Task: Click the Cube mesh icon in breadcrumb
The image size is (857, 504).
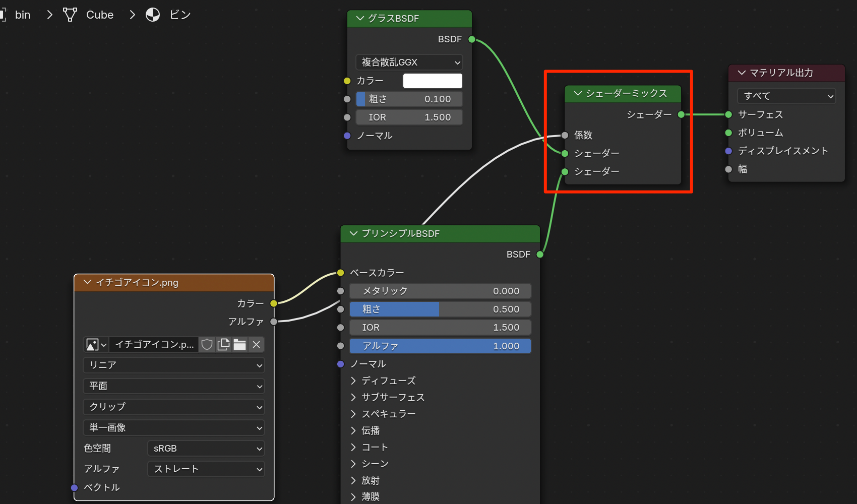Action: [70, 15]
